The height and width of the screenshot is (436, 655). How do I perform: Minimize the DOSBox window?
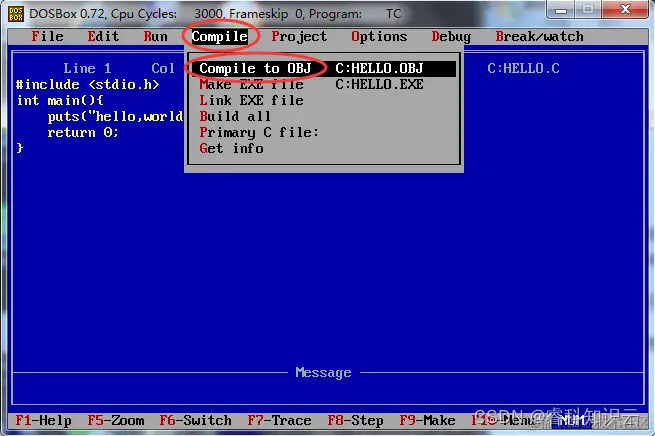[561, 10]
